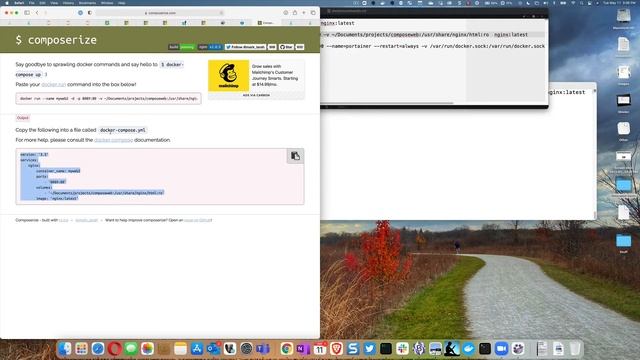
Task: Open the Safari menu in menu bar
Action: click(x=19, y=2)
